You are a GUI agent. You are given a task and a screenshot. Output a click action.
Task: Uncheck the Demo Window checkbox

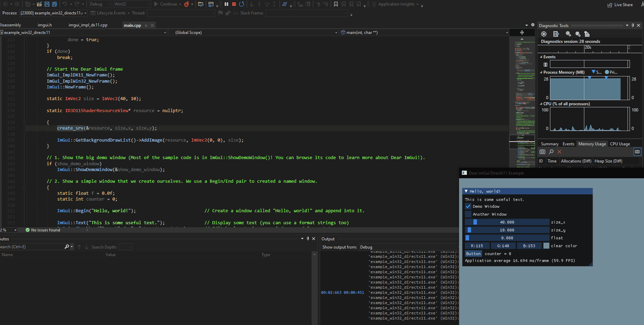pos(469,206)
